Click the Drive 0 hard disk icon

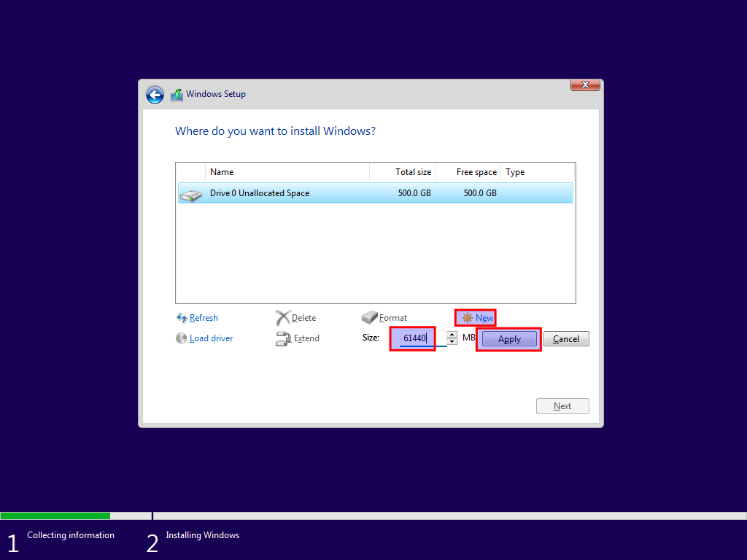(x=191, y=195)
